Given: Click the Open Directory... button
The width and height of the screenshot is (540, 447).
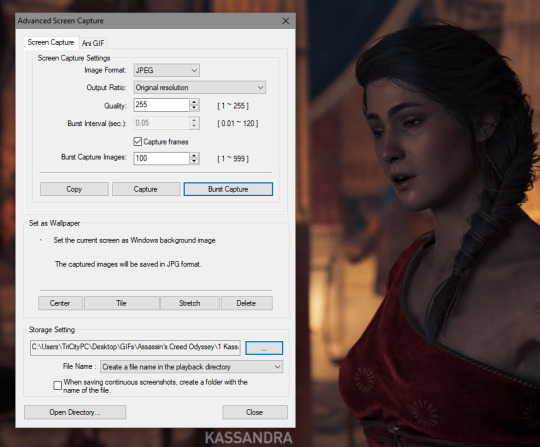Looking at the screenshot, I should [x=75, y=412].
